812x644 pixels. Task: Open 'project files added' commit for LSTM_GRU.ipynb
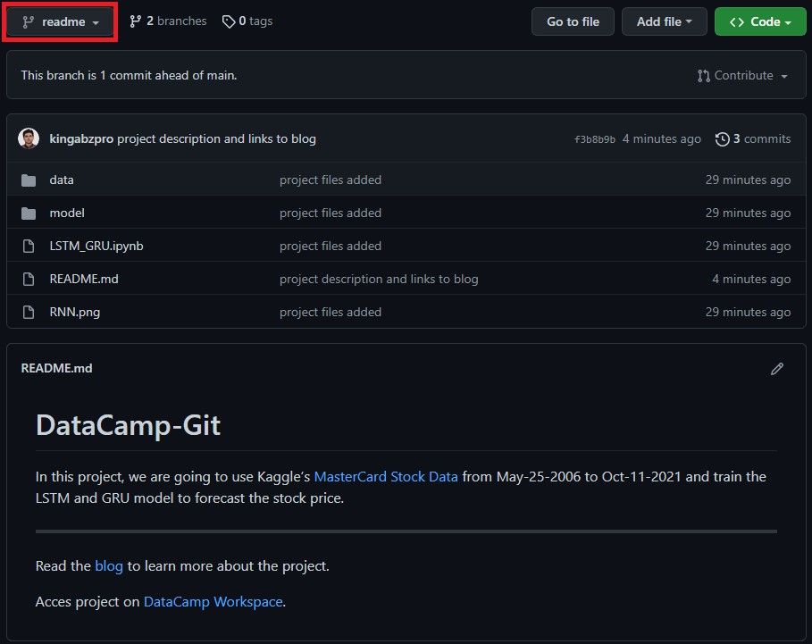pyautogui.click(x=331, y=246)
